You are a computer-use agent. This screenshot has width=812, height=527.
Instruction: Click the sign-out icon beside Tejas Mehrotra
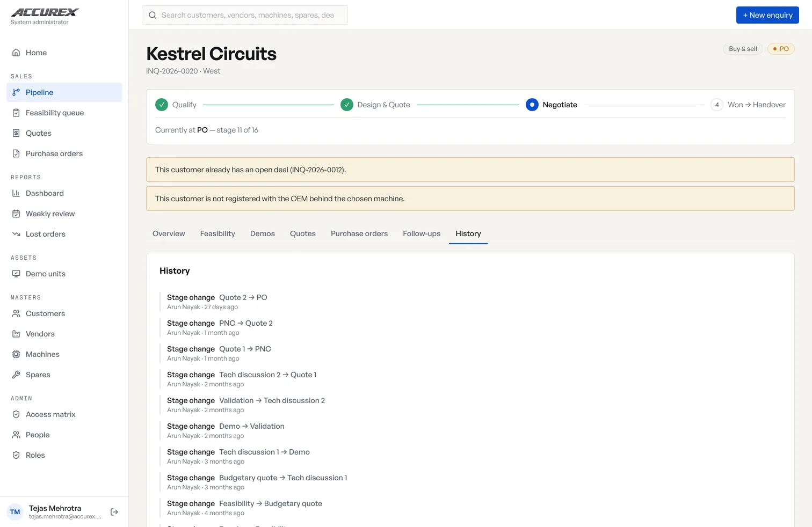114,512
